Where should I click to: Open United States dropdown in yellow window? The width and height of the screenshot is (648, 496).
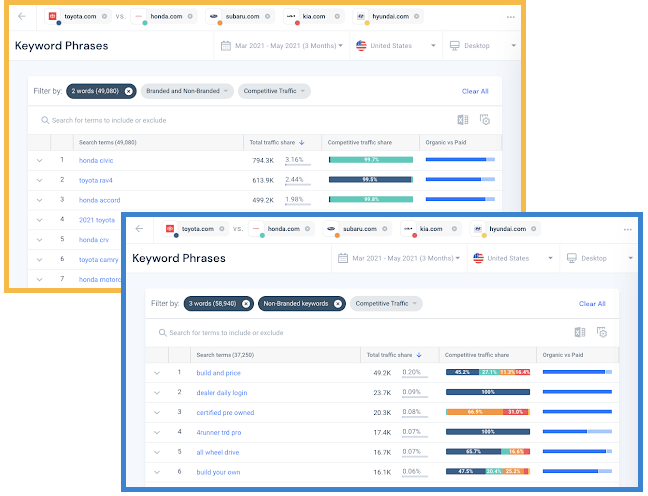pos(395,45)
